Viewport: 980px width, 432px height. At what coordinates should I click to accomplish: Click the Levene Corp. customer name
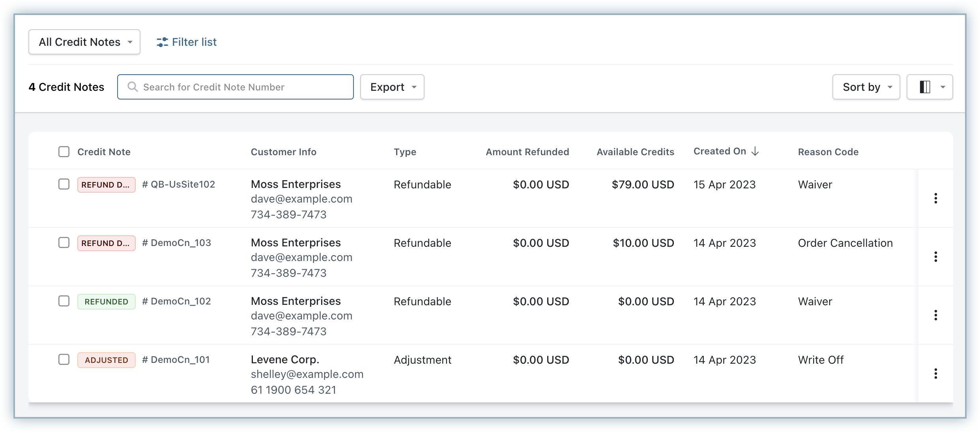[x=285, y=360]
